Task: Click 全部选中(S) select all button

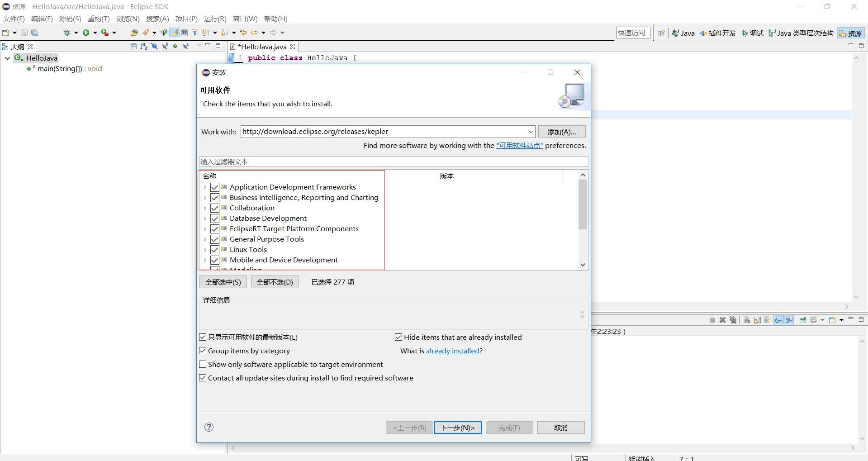Action: point(223,282)
